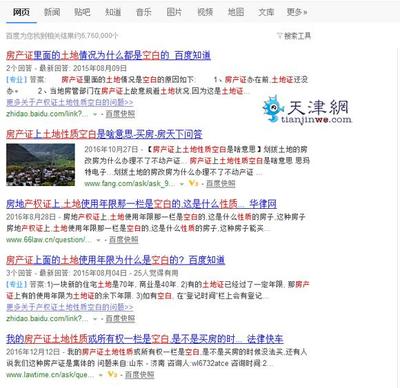The height and width of the screenshot is (388, 400).
Task: Go to the 知道 tab
Action: (x=113, y=12)
